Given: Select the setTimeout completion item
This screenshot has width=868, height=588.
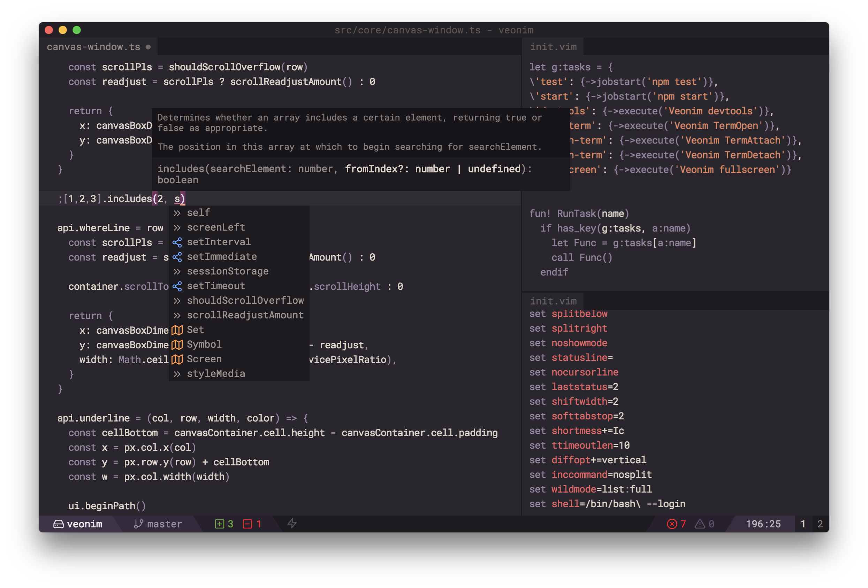Looking at the screenshot, I should [216, 286].
